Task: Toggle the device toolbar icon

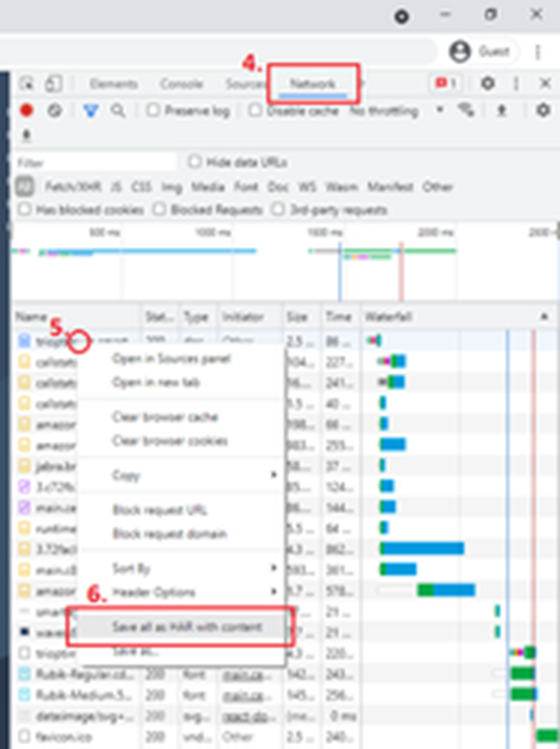Action: coord(53,84)
